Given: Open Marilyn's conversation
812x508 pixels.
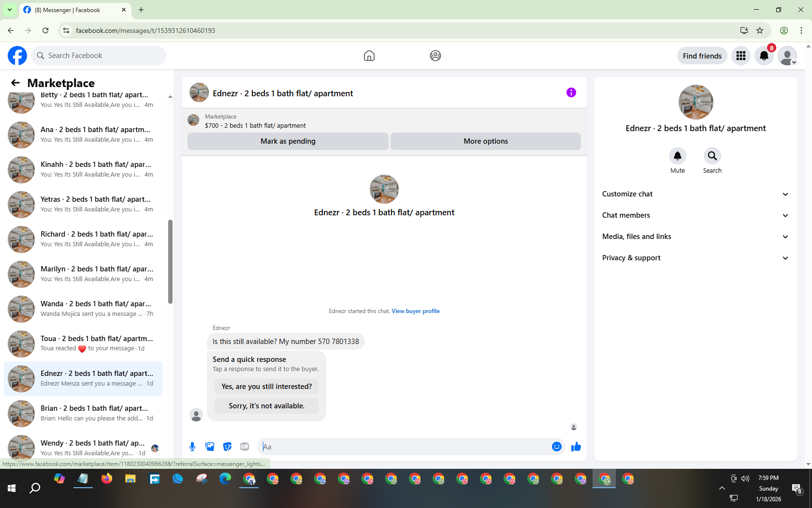Looking at the screenshot, I should tap(83, 274).
